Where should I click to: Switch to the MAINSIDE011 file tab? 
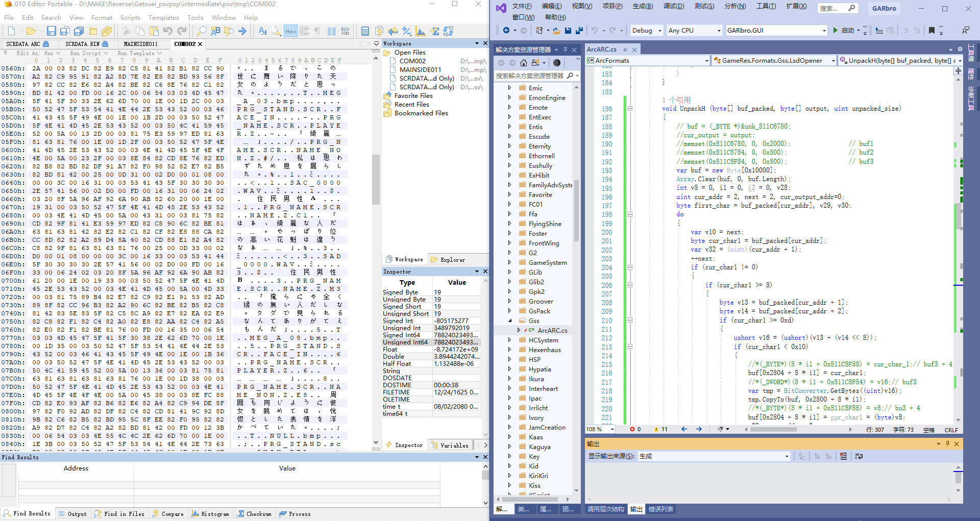pos(140,44)
